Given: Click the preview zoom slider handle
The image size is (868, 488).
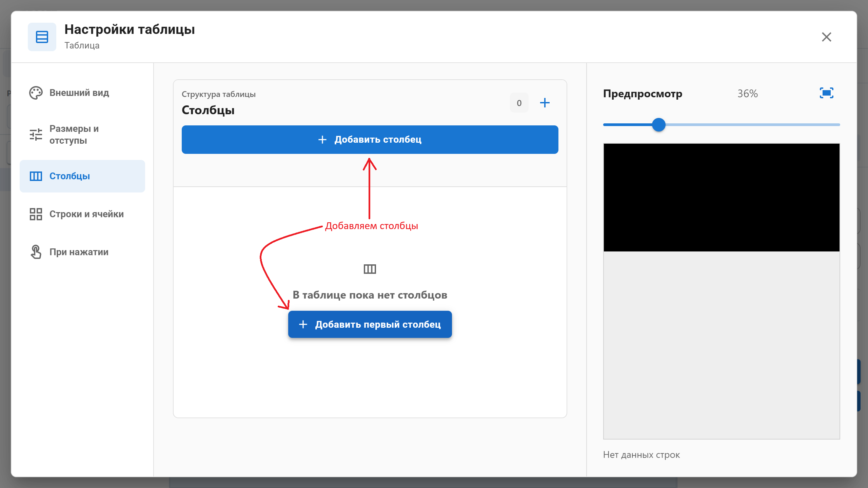Looking at the screenshot, I should pos(659,125).
